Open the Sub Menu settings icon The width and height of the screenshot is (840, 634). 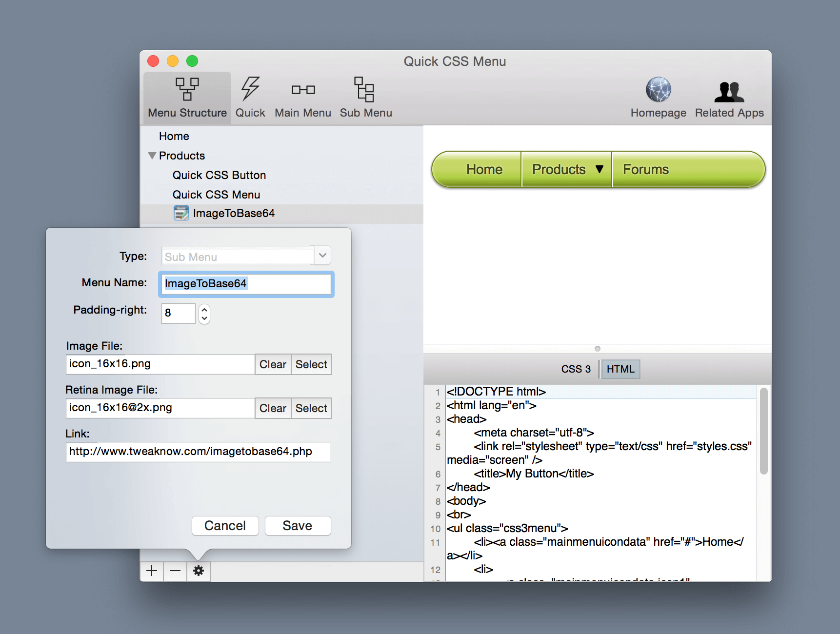pyautogui.click(x=366, y=98)
